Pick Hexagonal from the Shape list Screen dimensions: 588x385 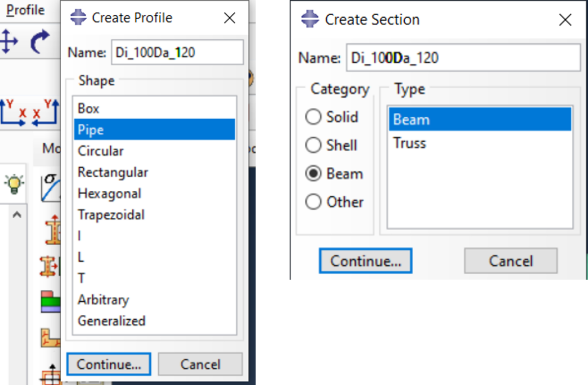[154, 193]
